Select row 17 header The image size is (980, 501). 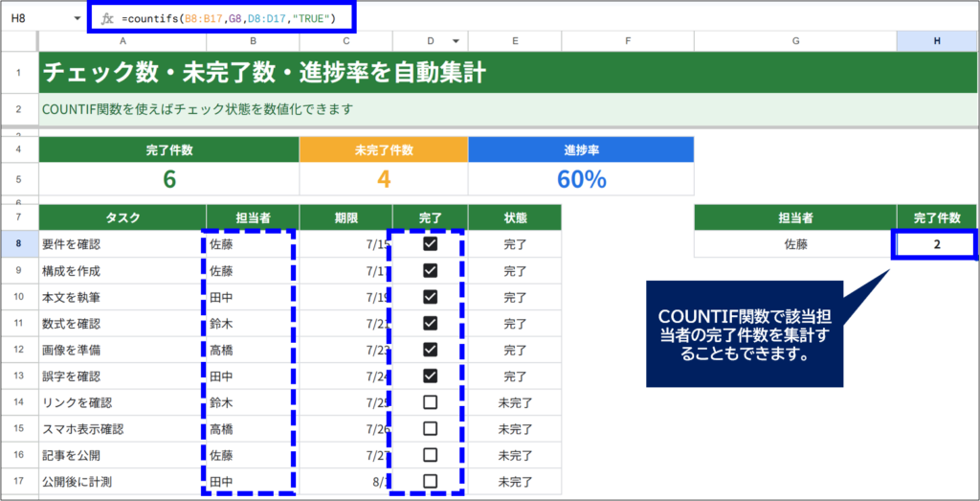click(x=19, y=481)
